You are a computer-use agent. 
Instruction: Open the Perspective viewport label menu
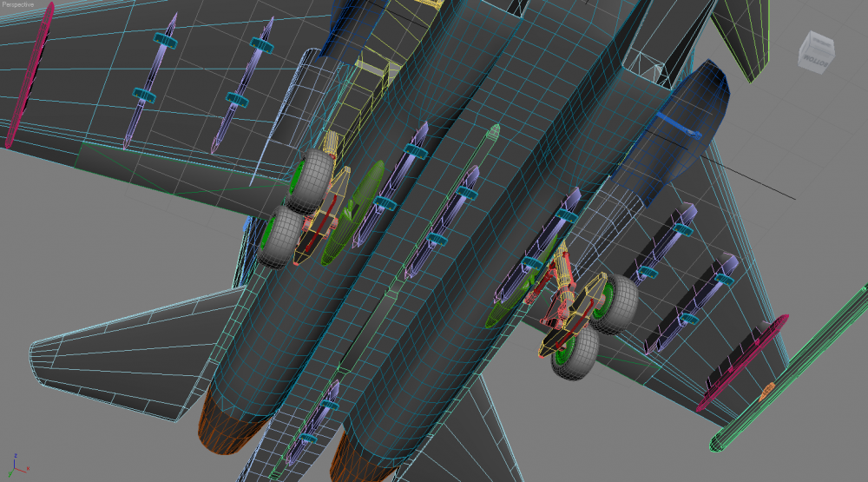tap(17, 4)
